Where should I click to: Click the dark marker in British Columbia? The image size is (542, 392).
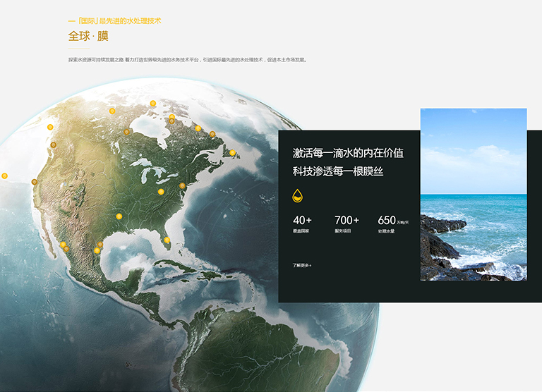[x=54, y=145]
